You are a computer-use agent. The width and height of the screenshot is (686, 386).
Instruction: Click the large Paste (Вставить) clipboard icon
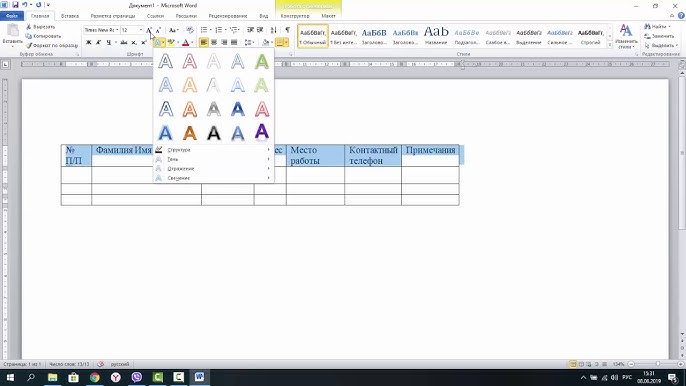[x=13, y=31]
